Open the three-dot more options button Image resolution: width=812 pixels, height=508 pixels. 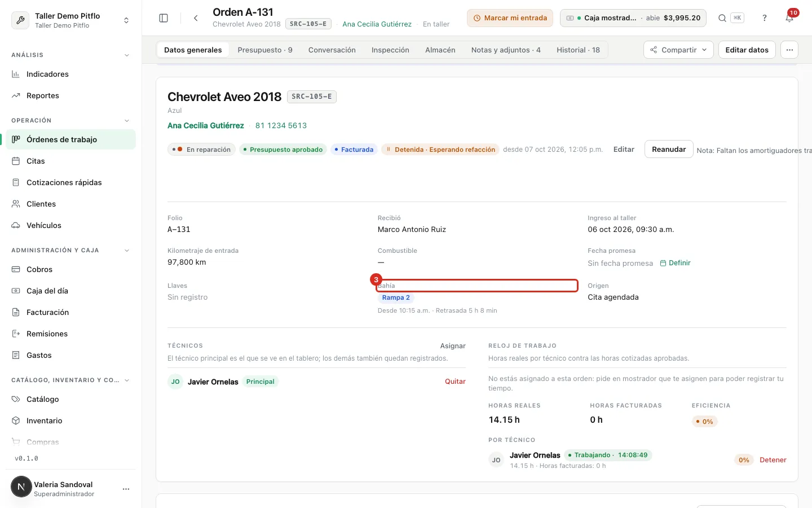(x=789, y=50)
